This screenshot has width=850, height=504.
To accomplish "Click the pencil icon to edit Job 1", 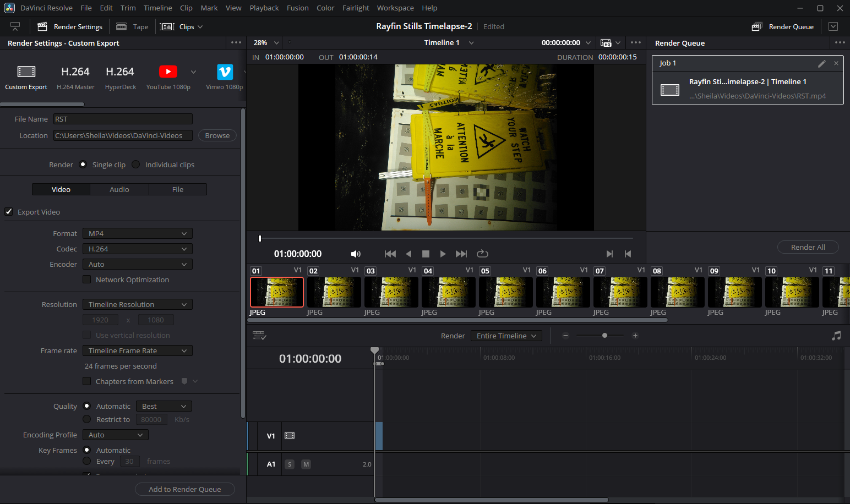I will coord(821,63).
